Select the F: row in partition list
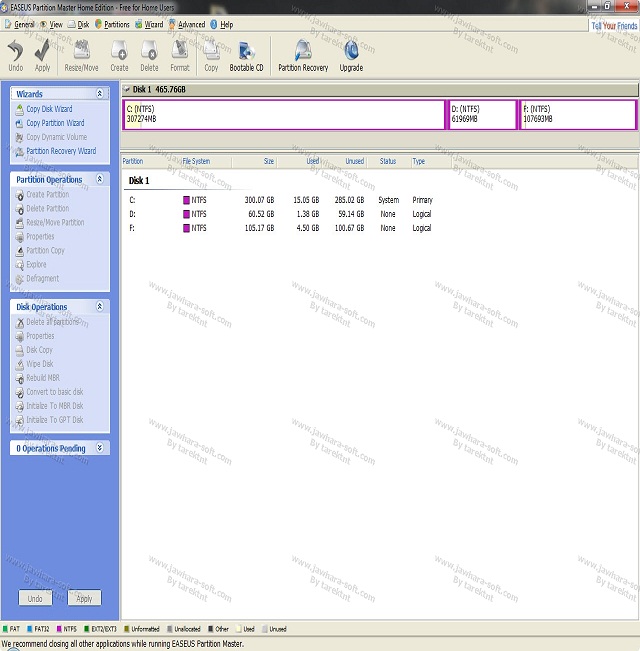Viewport: 640px width, 651px height. [x=281, y=228]
